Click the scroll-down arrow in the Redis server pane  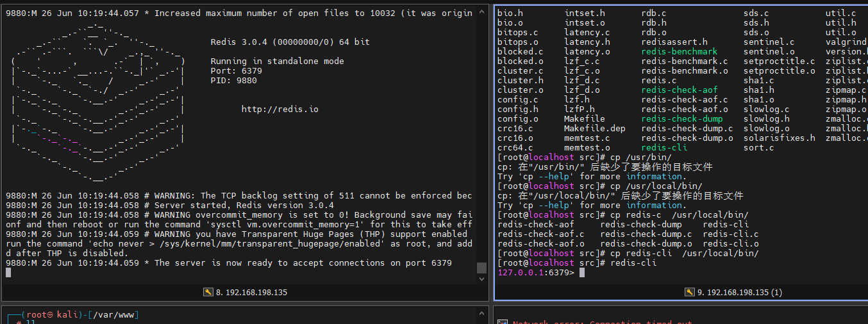(482, 279)
